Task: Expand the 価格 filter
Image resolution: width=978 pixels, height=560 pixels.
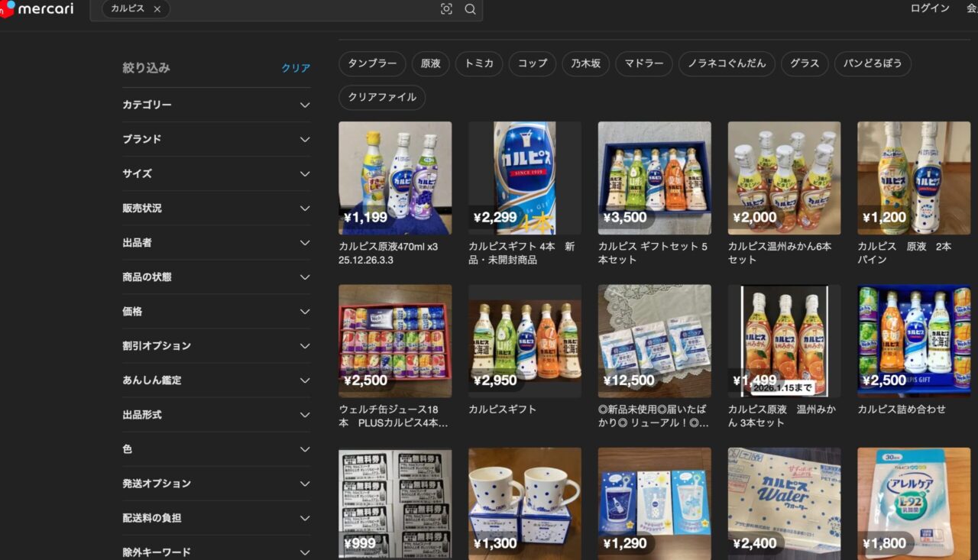Action: click(216, 312)
